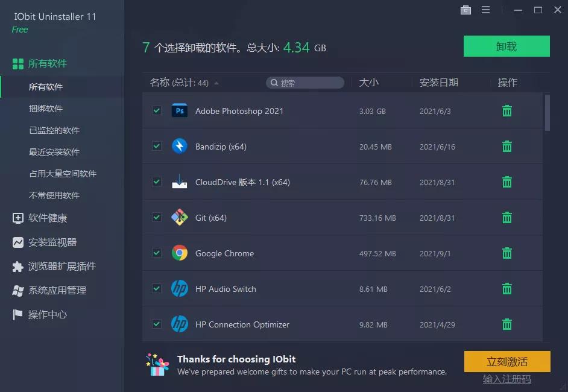Click the 输入注册码 link
Screen dimensions: 568x392
506,379
